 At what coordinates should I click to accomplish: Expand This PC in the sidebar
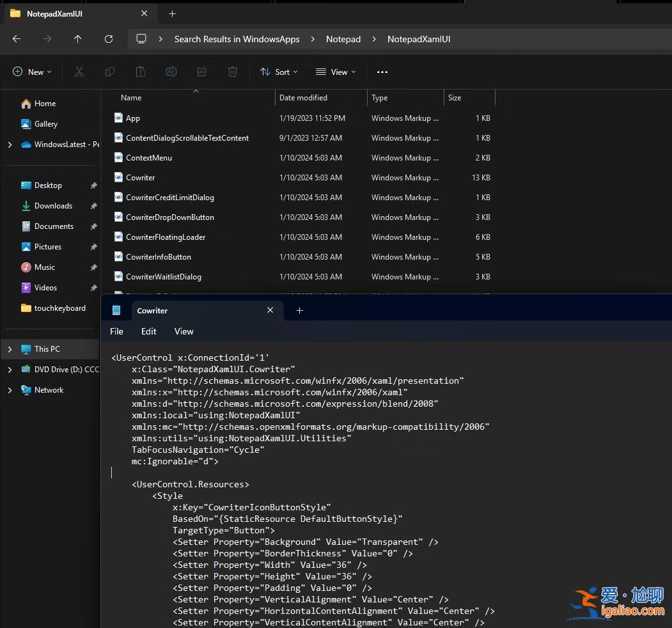point(9,349)
